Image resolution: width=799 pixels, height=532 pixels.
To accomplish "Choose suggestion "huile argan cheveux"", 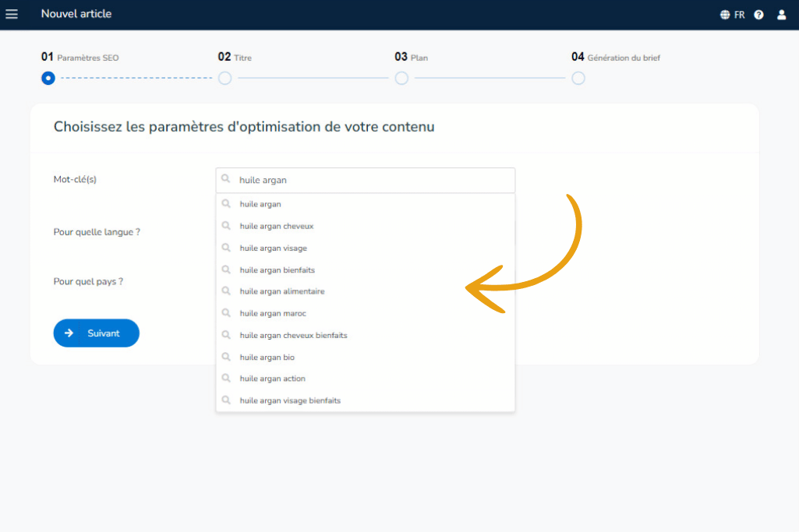I will (366, 226).
